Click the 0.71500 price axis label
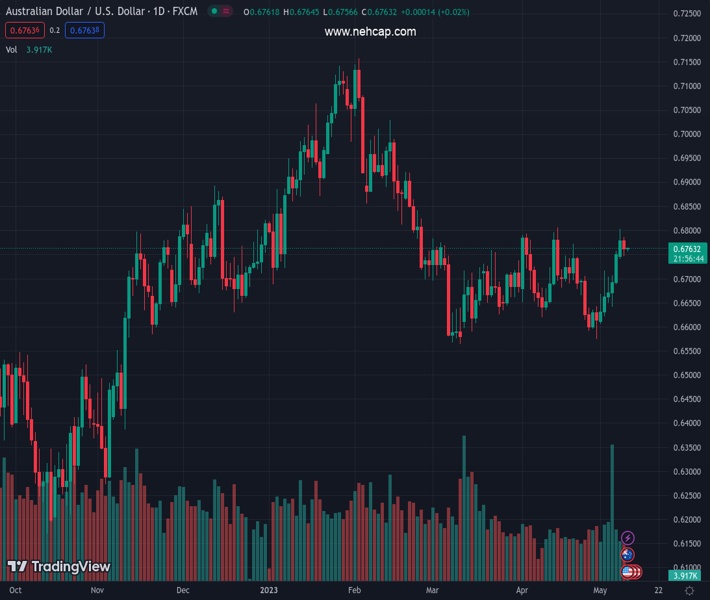 686,62
